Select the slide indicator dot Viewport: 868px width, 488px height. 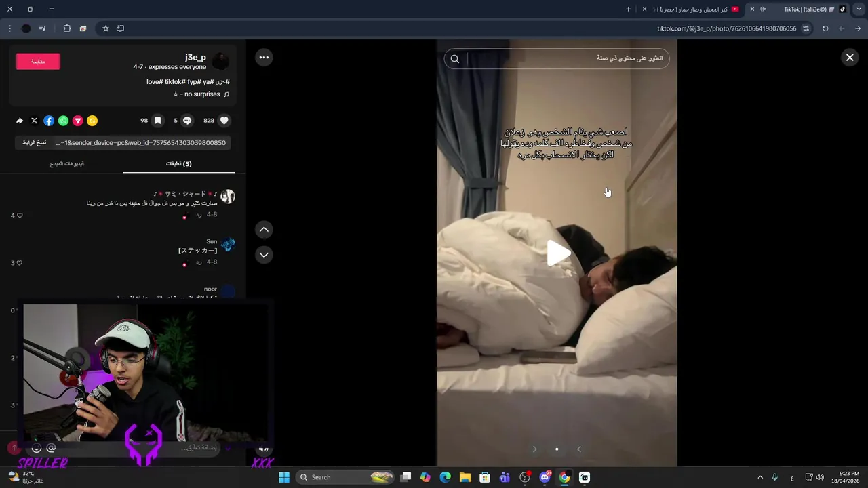point(557,449)
